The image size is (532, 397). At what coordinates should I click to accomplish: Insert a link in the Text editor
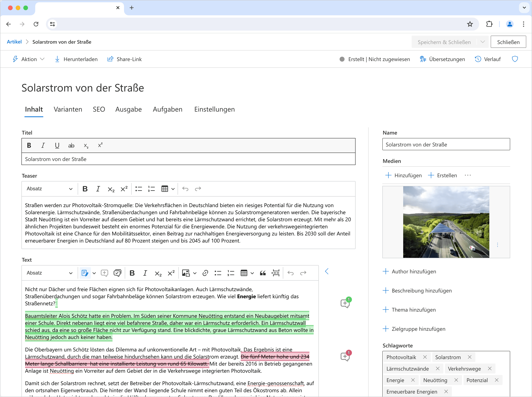point(205,273)
